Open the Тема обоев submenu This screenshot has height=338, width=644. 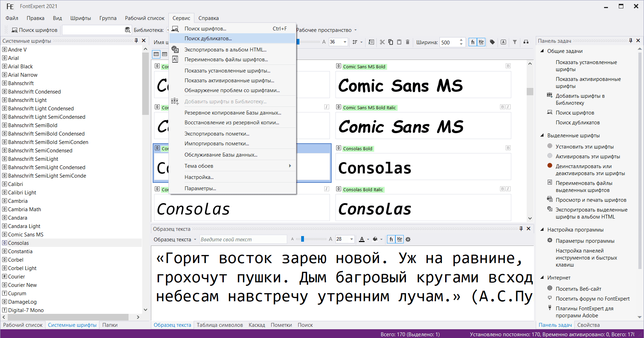(233, 166)
